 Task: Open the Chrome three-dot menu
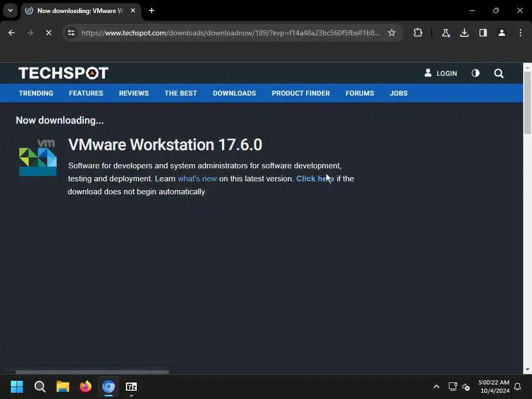[x=520, y=33]
